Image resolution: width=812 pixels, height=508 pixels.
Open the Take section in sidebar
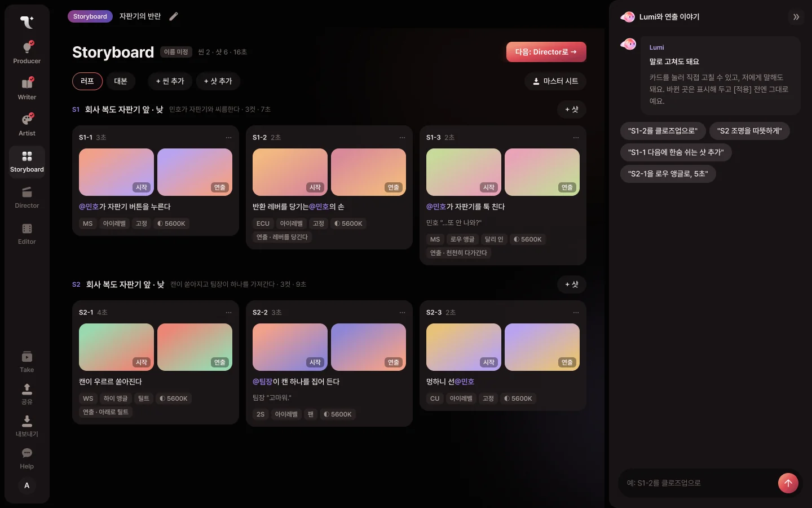(27, 362)
